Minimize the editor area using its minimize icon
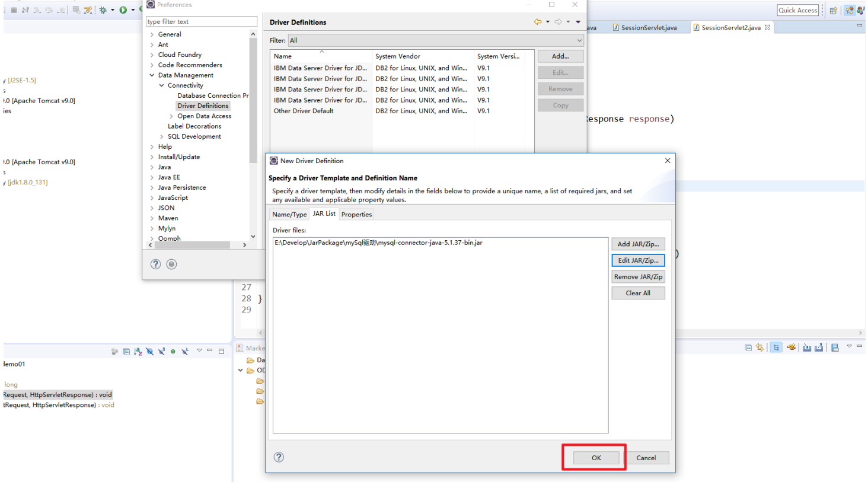The width and height of the screenshot is (868, 491). click(x=859, y=25)
